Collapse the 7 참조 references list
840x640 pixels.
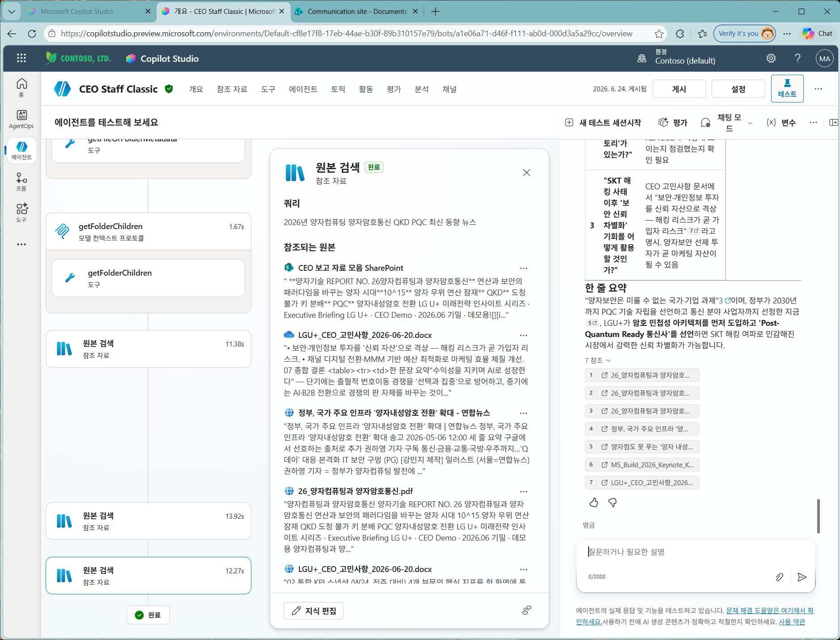click(598, 360)
